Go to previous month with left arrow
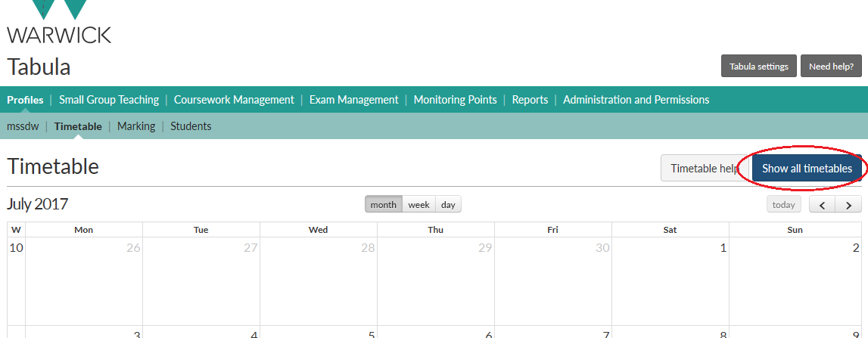 823,205
